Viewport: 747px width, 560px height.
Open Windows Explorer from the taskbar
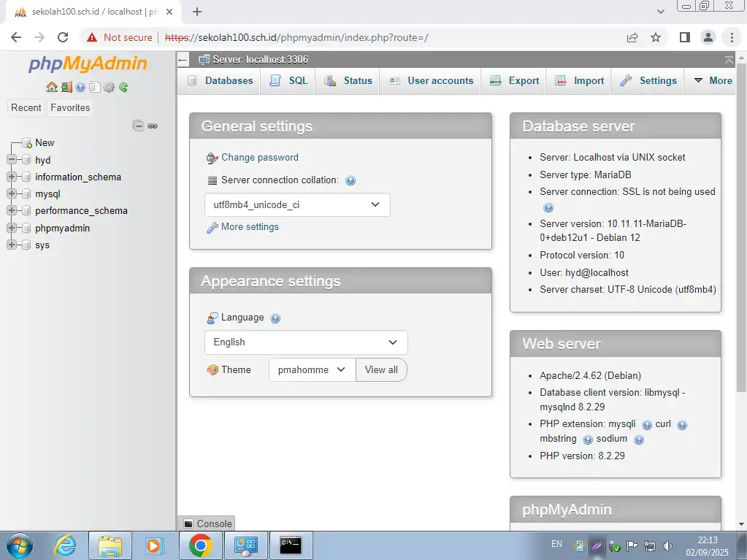pyautogui.click(x=110, y=545)
